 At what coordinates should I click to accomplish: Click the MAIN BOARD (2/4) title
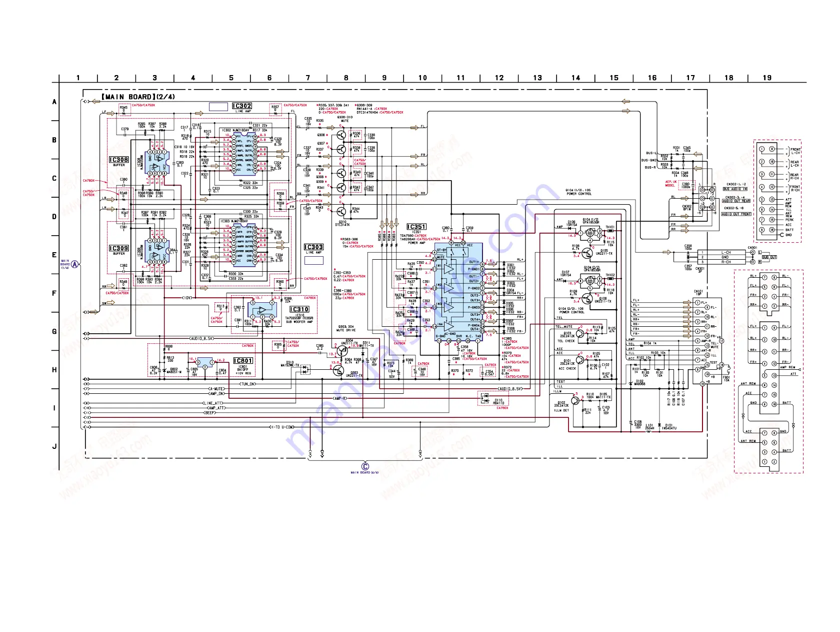138,97
